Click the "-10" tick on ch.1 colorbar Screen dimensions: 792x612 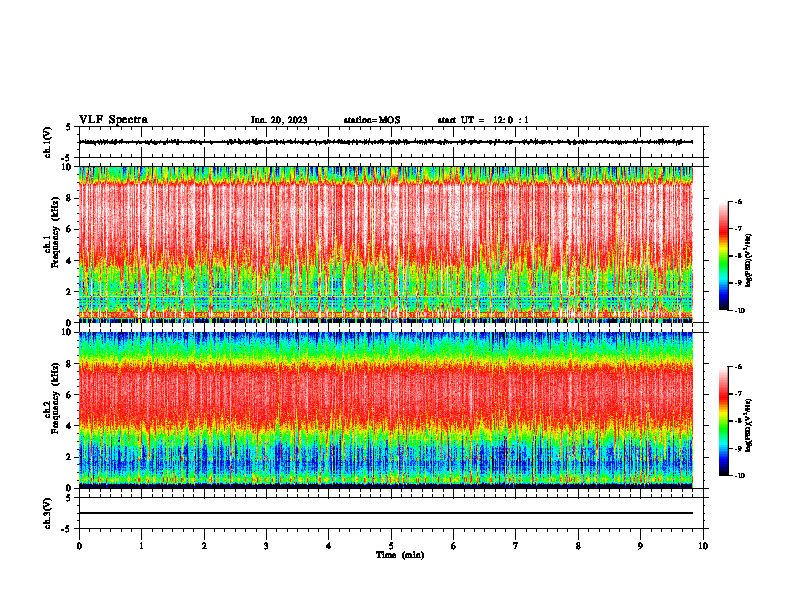[739, 311]
